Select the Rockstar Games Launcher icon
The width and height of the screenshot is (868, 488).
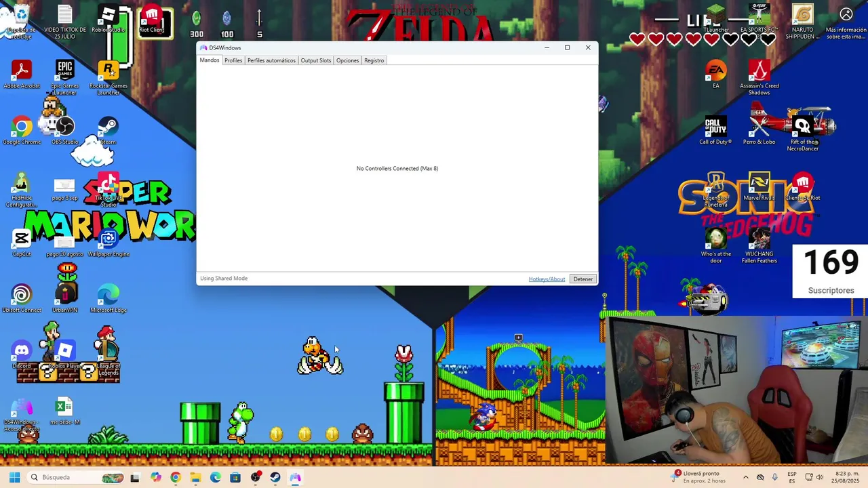tap(108, 77)
